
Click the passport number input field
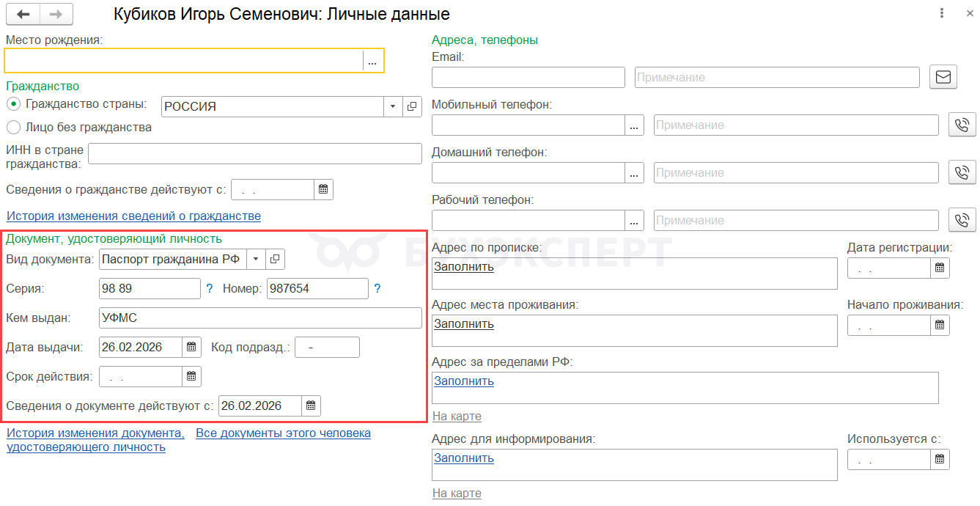tap(317, 289)
